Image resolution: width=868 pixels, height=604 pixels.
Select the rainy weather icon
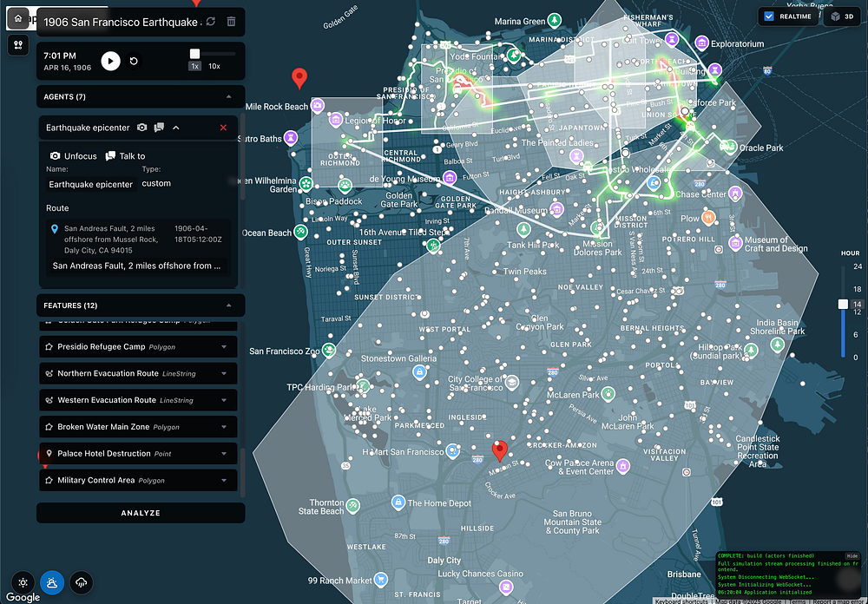[82, 583]
